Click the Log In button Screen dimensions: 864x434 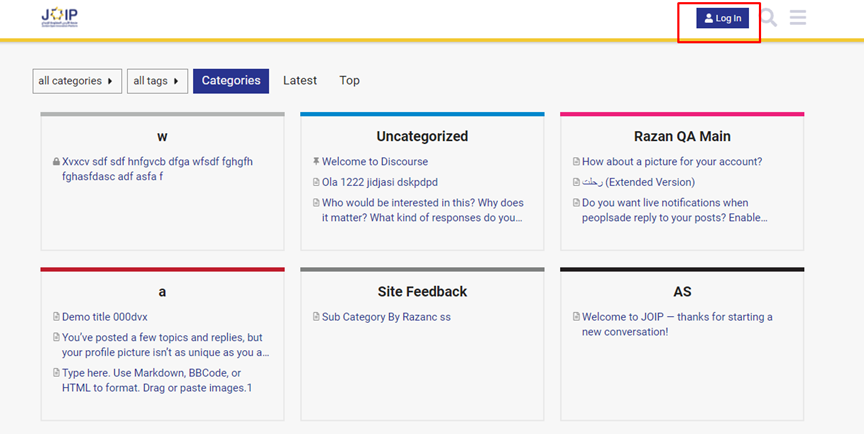pyautogui.click(x=722, y=19)
